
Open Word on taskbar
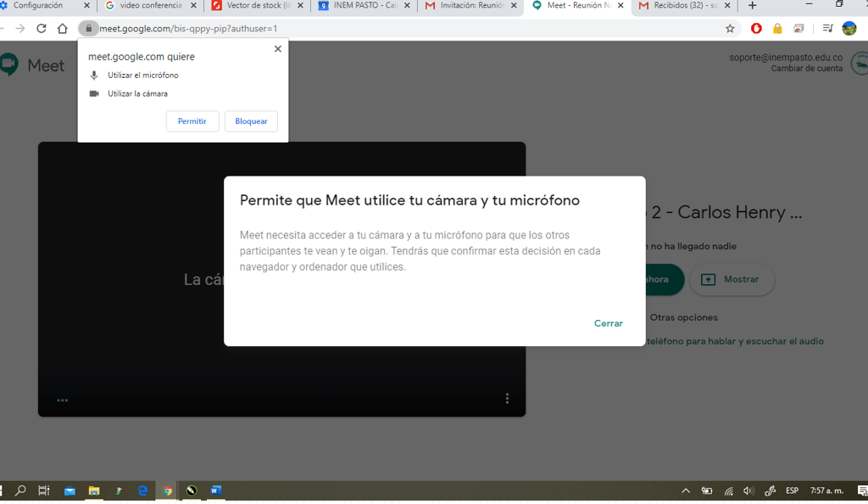[x=216, y=490]
